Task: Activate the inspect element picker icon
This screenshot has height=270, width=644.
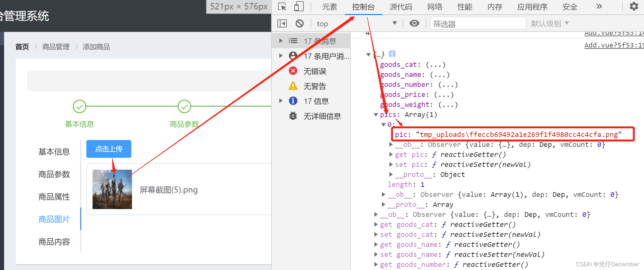Action: [x=282, y=7]
